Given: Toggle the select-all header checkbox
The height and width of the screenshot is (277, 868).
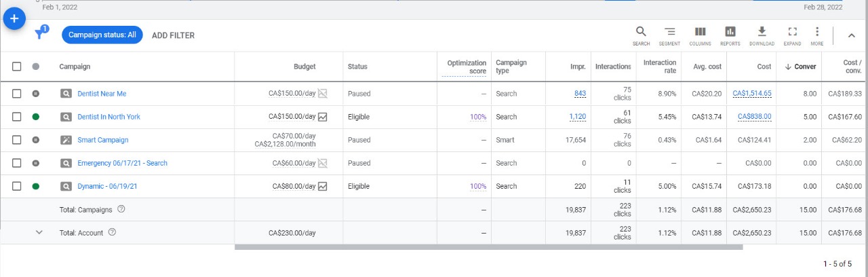Looking at the screenshot, I should coord(17,67).
